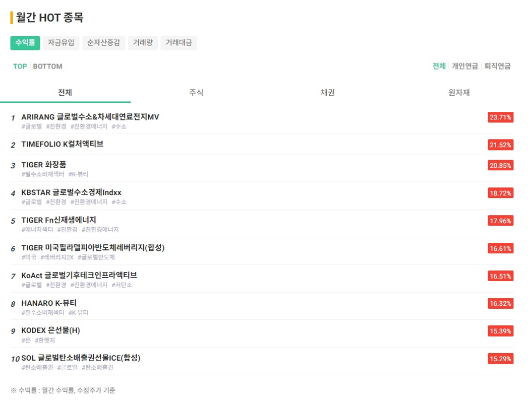Click #K-뷰티 tag under TIGER 화장품
The width and height of the screenshot is (532, 405).
point(78,174)
